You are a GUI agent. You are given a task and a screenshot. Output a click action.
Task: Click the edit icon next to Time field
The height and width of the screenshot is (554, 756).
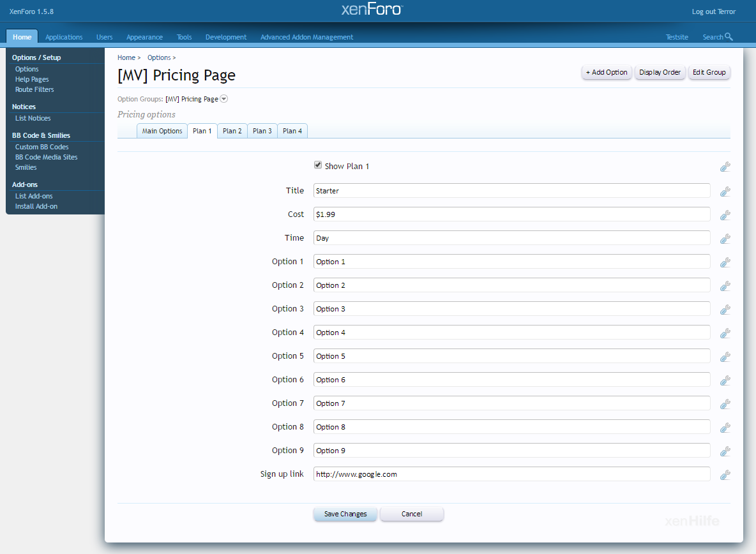tap(725, 239)
